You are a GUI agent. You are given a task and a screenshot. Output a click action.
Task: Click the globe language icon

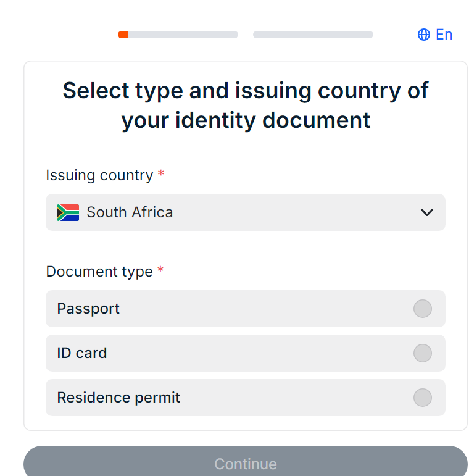tap(423, 35)
